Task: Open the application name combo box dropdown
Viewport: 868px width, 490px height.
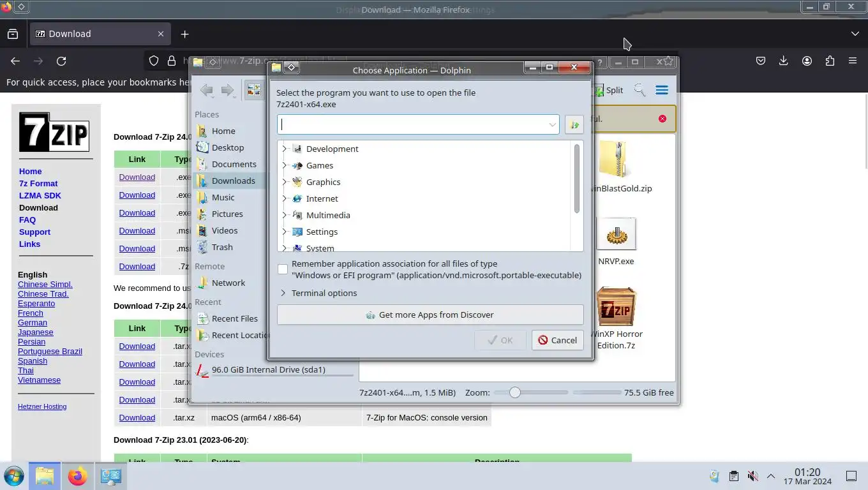Action: tap(552, 124)
